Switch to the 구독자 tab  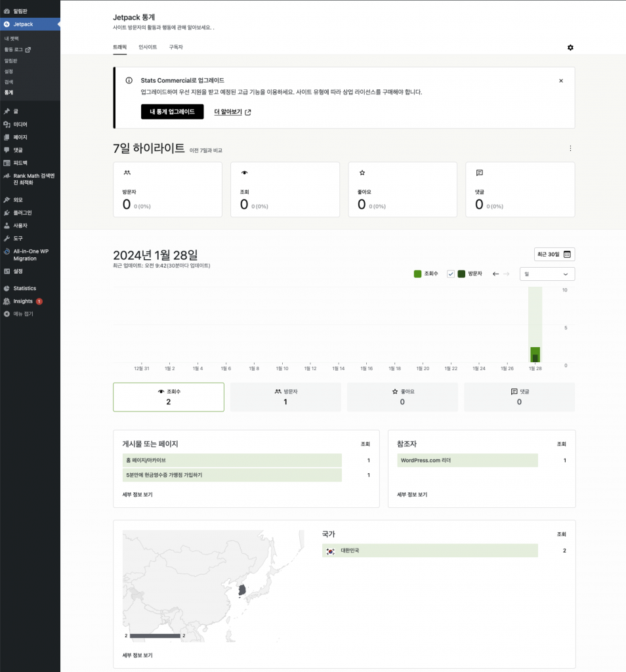tap(176, 47)
